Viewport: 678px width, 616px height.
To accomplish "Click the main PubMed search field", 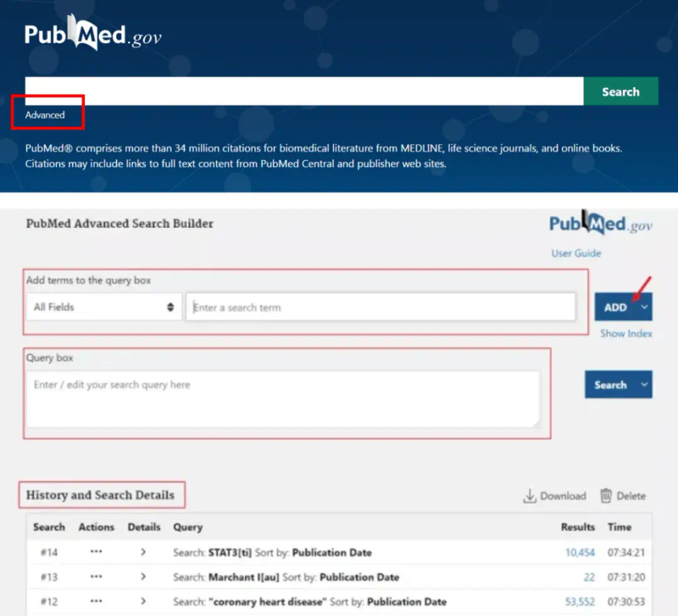I will 303,92.
